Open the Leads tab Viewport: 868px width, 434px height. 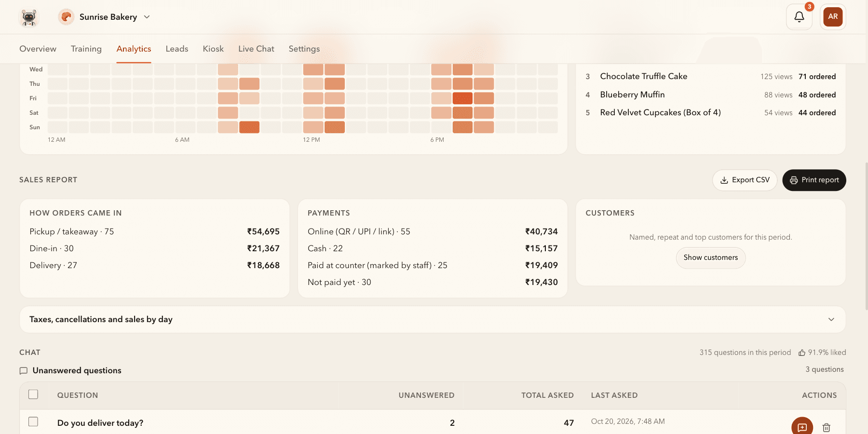tap(177, 49)
